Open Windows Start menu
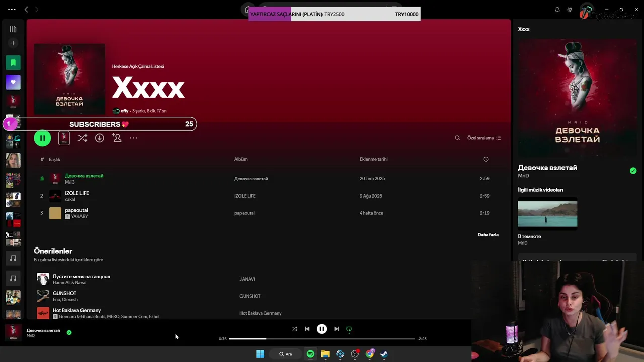This screenshot has width=644, height=362. (x=260, y=354)
